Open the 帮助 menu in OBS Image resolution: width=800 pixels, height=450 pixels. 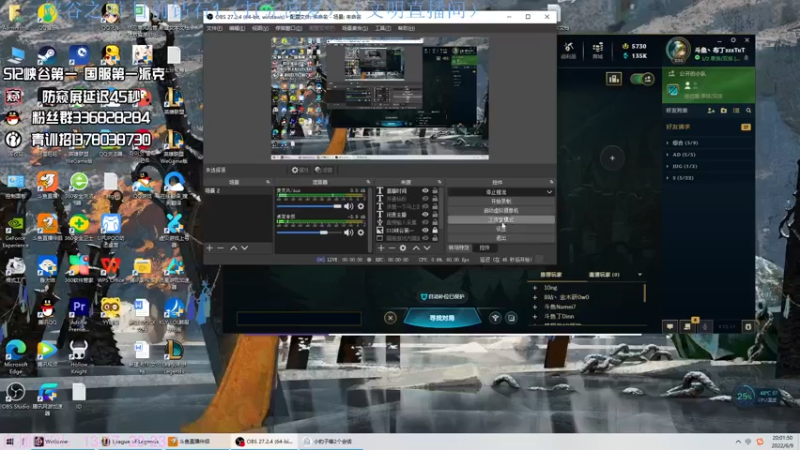coord(406,28)
